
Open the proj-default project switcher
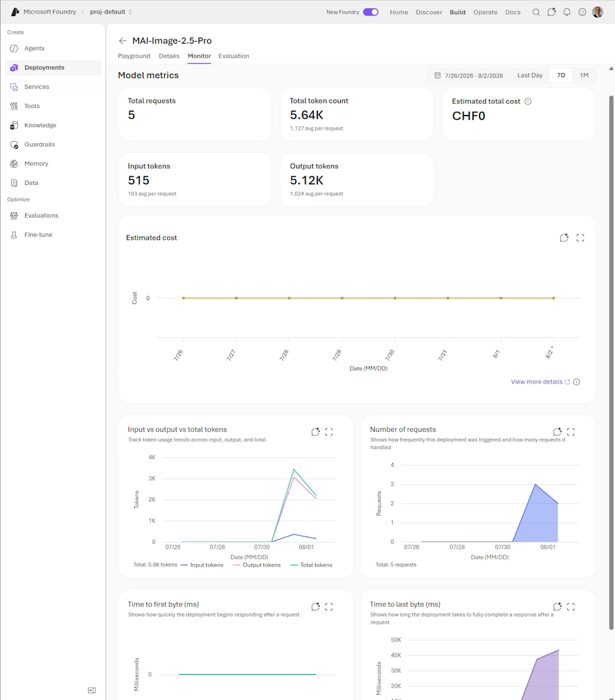tap(111, 12)
